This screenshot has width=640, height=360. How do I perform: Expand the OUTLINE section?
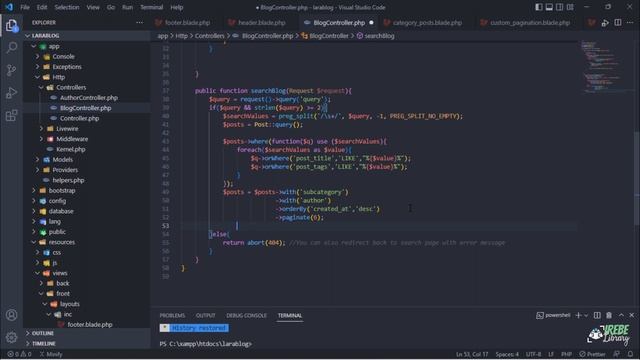[87, 333]
